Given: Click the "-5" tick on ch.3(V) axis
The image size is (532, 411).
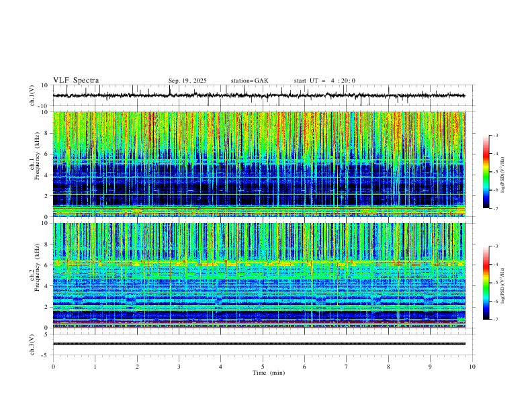Looking at the screenshot, I should pos(46,355).
